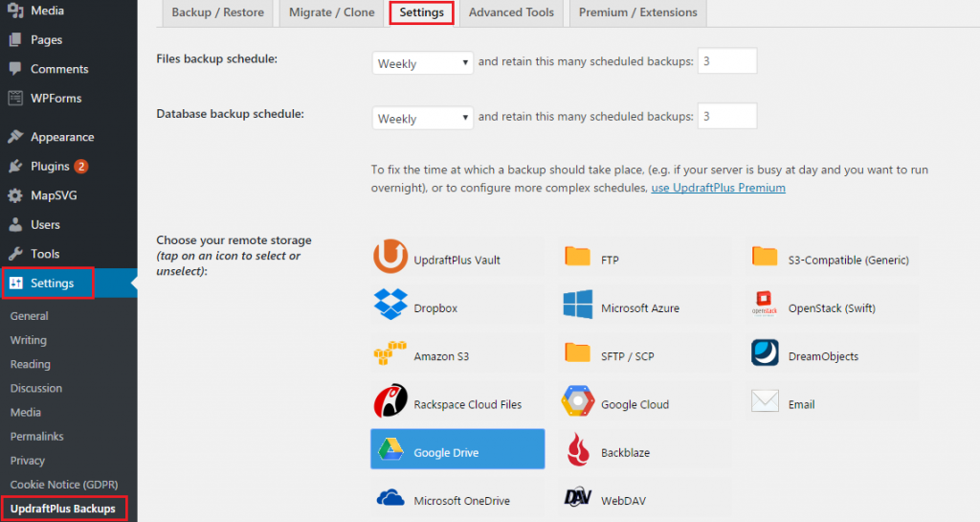
Task: Select the Settings tab
Action: click(x=422, y=12)
